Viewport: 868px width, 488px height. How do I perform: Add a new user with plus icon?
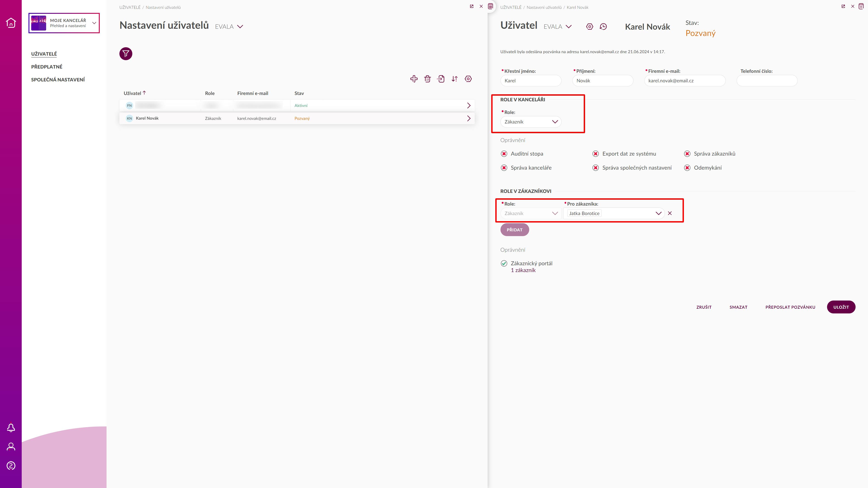click(414, 79)
